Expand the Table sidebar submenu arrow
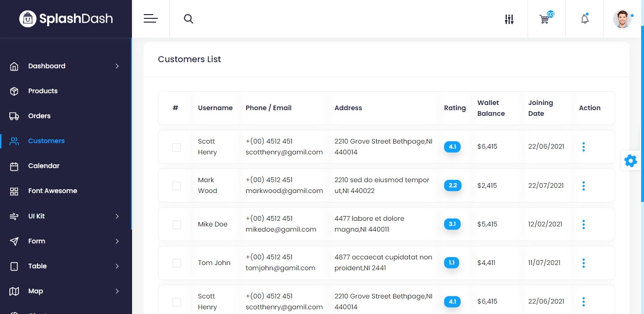This screenshot has height=314, width=644. tap(117, 266)
